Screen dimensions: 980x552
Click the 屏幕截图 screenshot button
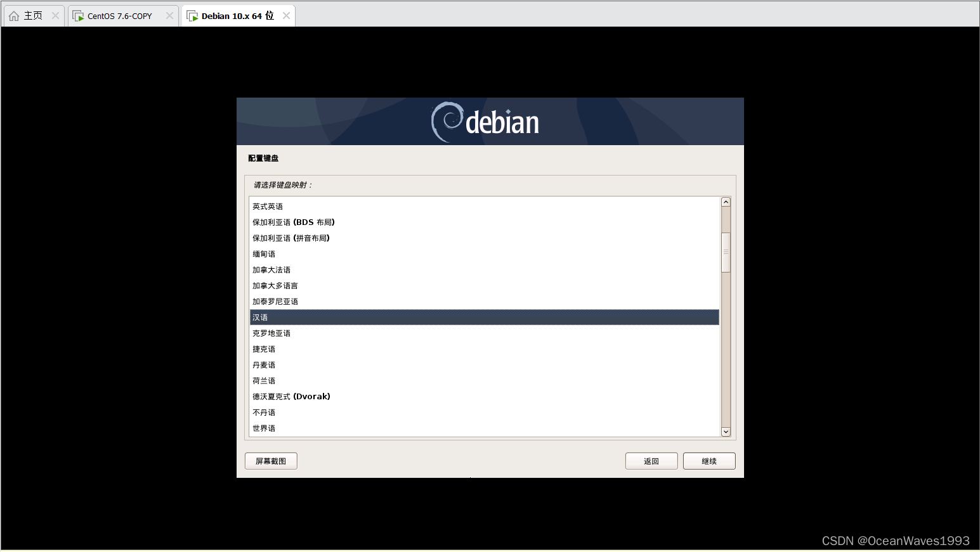click(x=271, y=461)
